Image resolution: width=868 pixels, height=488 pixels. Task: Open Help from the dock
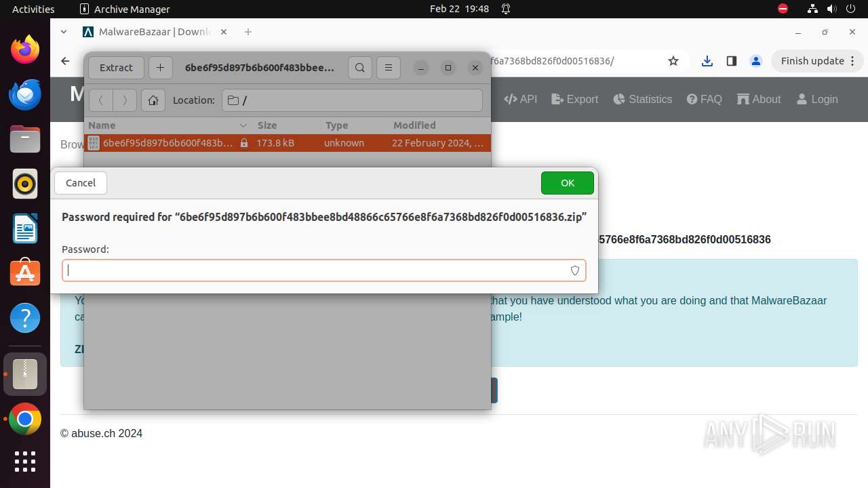click(25, 318)
